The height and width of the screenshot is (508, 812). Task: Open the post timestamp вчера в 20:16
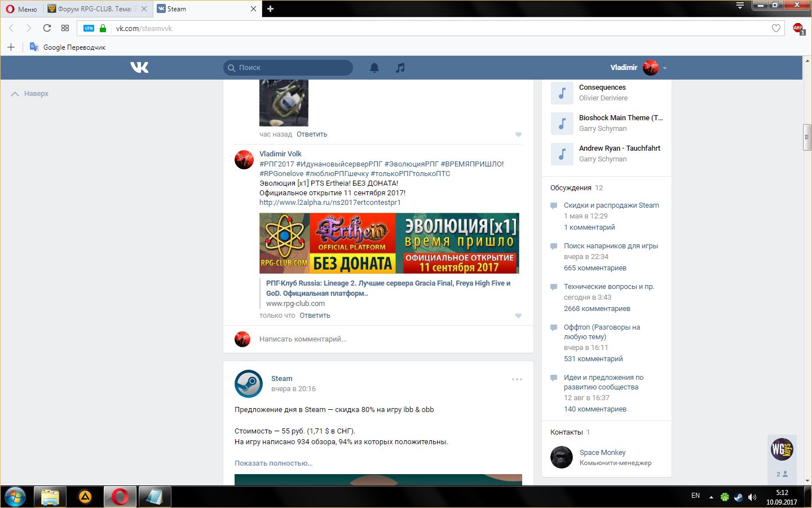[293, 389]
